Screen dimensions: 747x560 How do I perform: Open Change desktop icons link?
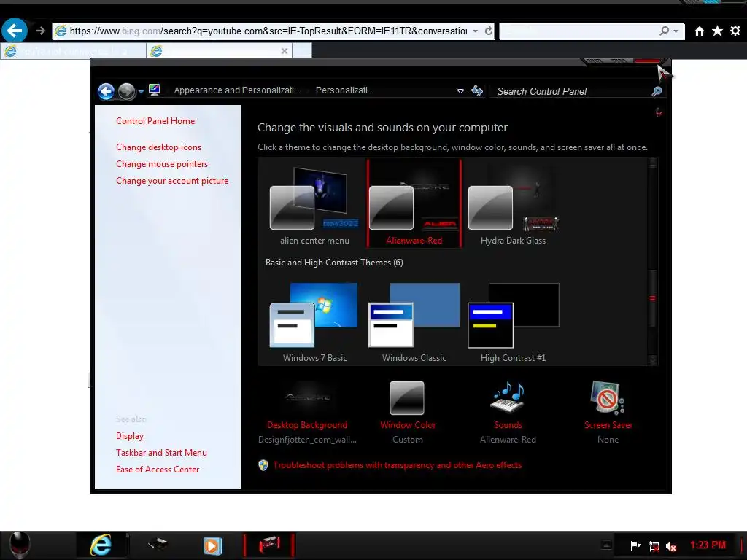(158, 147)
